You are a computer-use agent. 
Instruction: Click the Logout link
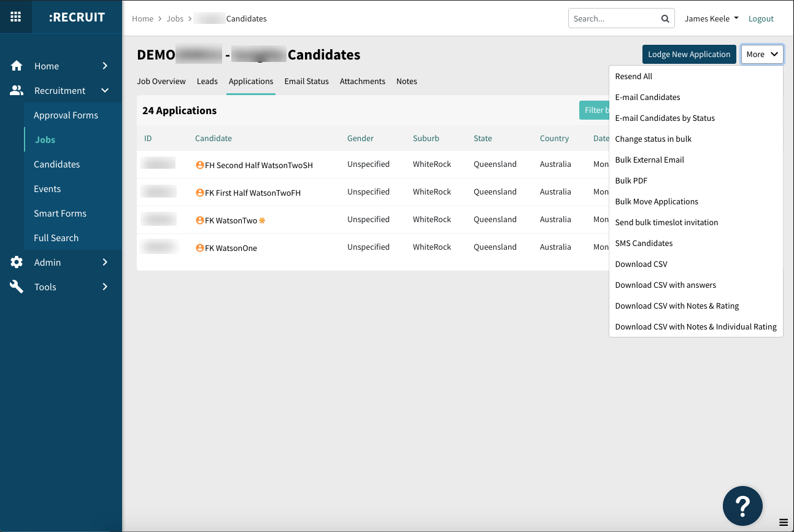(761, 18)
